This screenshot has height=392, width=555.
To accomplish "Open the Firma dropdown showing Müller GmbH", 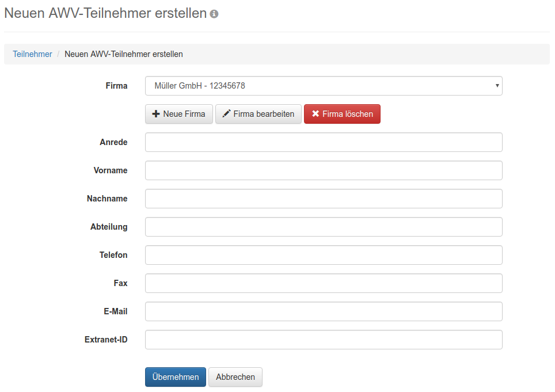I will tap(324, 86).
